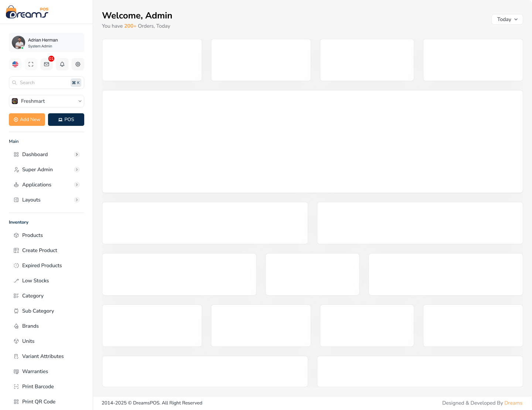Follow the Dreams footer link
The height and width of the screenshot is (410, 532).
[x=513, y=403]
